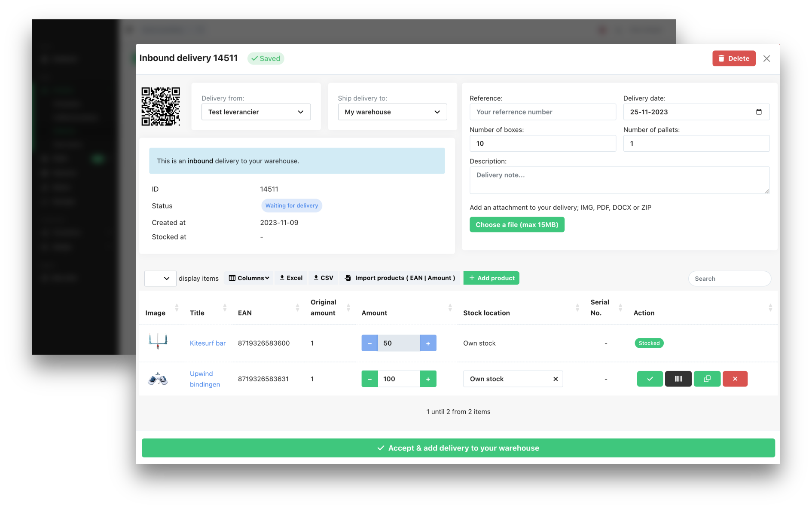This screenshot has width=812, height=509.
Task: Open the Kitesurf bar link
Action: [208, 343]
